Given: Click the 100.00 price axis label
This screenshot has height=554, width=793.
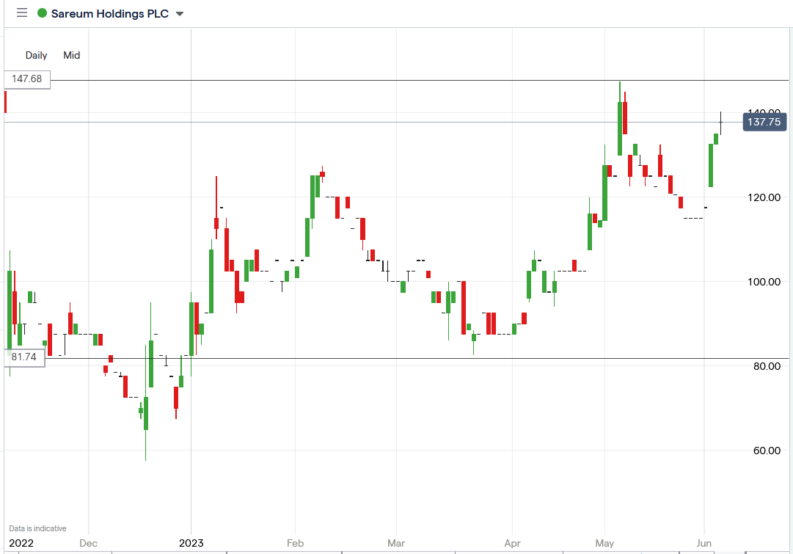Looking at the screenshot, I should 765,282.
